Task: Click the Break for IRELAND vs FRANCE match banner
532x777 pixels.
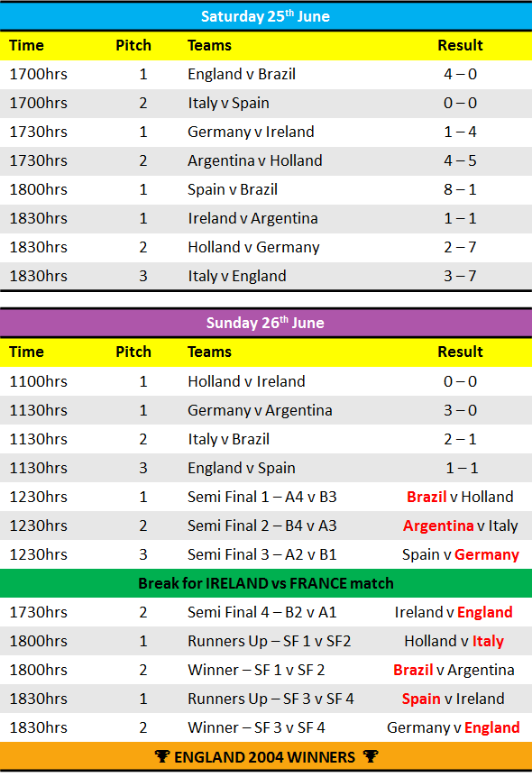Action: (x=266, y=583)
